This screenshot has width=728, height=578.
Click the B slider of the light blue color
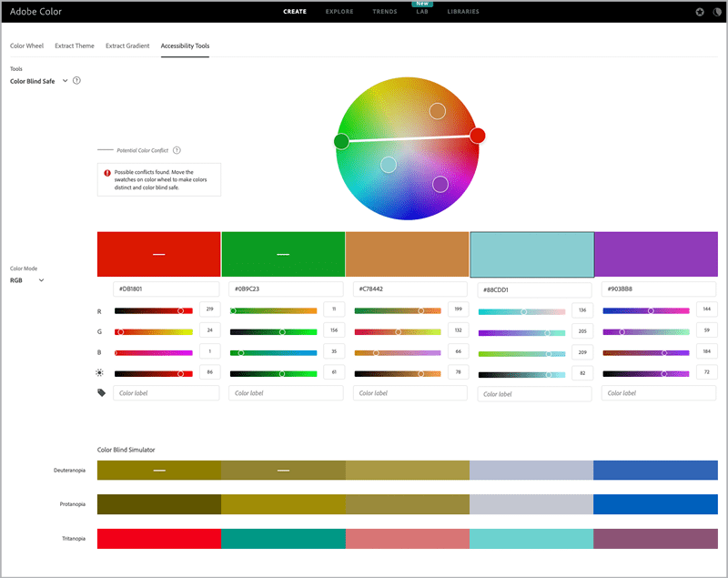(521, 354)
